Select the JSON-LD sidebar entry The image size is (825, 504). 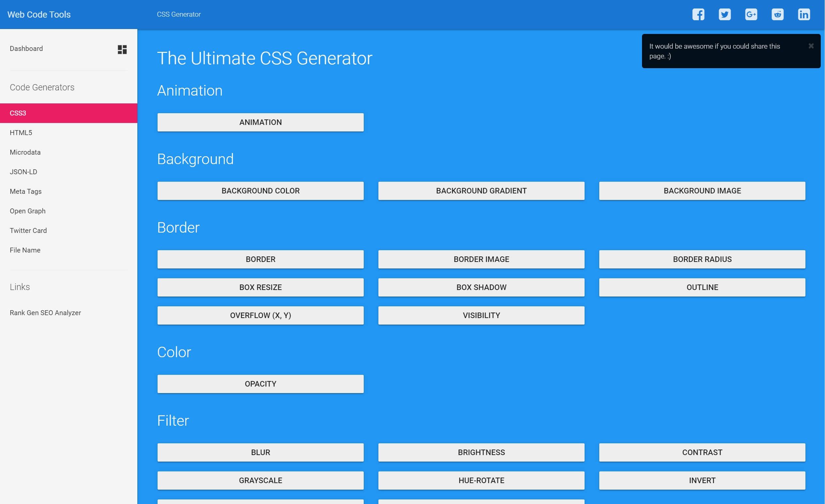pyautogui.click(x=23, y=172)
